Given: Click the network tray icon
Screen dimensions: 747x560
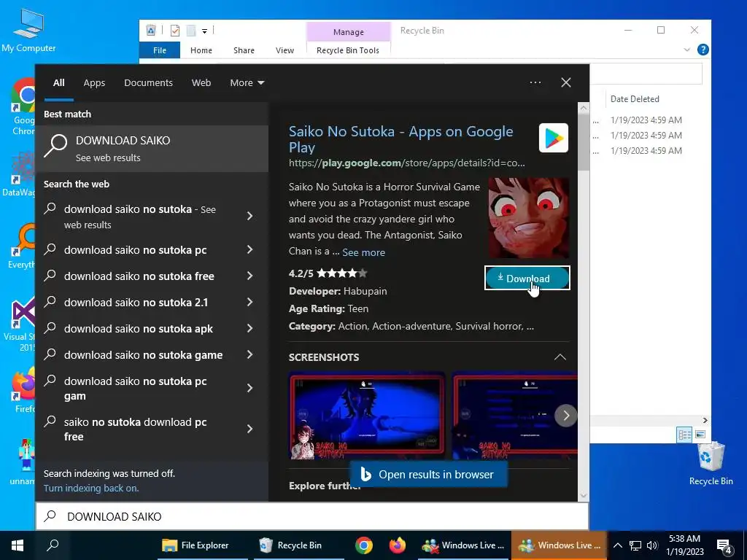Looking at the screenshot, I should click(635, 545).
